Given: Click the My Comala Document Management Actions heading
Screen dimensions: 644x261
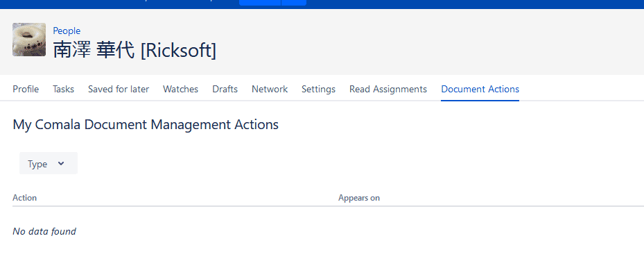Looking at the screenshot, I should click(146, 124).
